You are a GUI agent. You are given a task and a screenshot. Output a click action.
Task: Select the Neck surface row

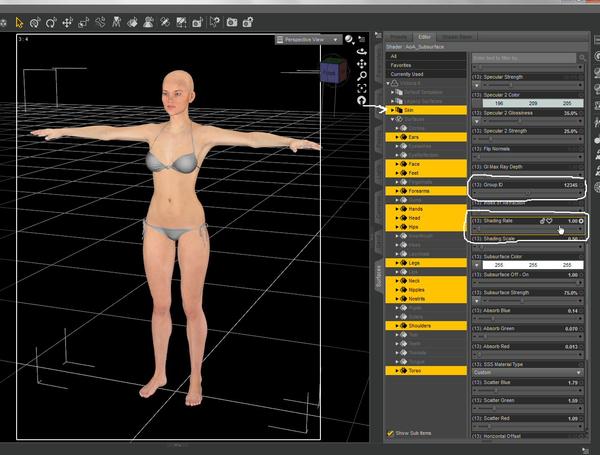point(426,281)
